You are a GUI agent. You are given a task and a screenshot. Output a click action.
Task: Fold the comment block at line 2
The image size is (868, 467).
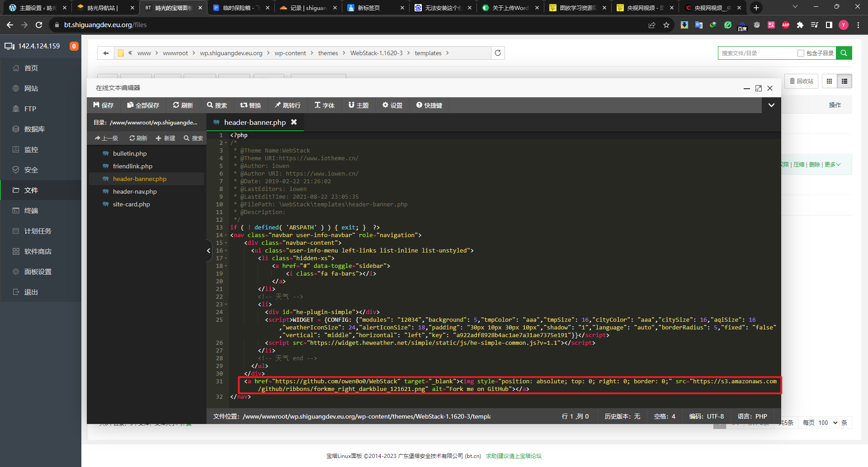coord(226,143)
